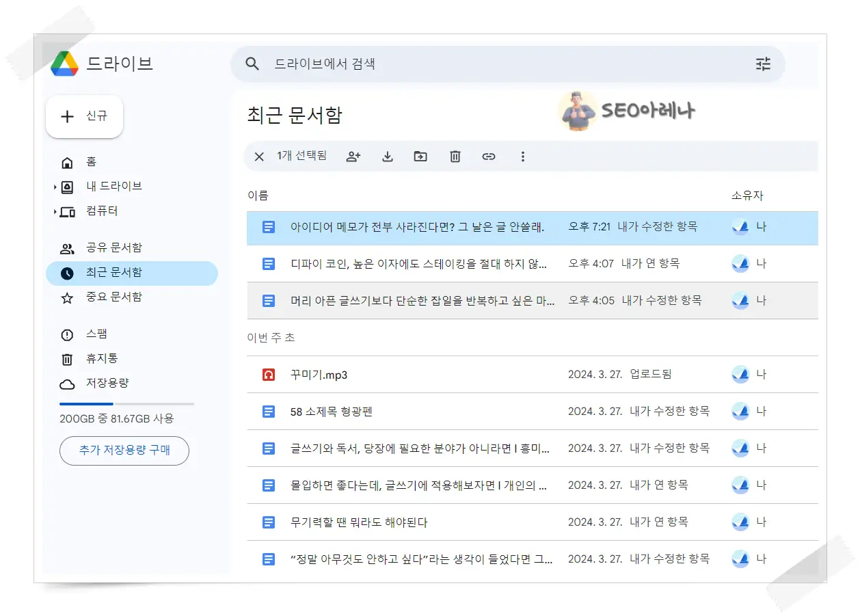Select file 몰입하면 좋다는데

532,485
